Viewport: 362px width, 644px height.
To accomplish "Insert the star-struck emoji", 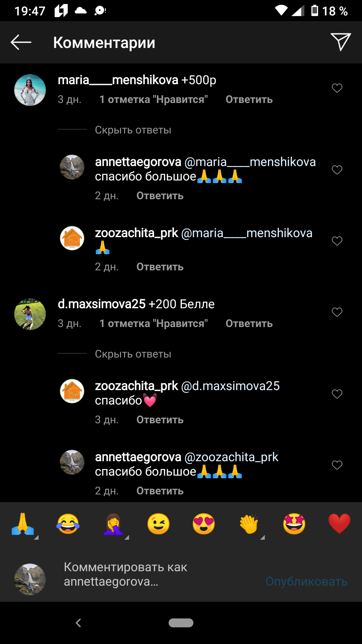I will click(x=294, y=524).
